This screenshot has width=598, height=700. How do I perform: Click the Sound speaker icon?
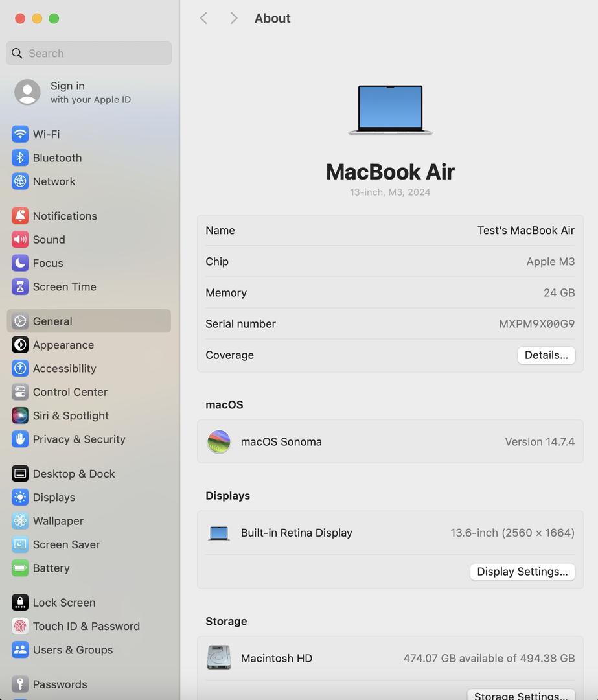click(x=20, y=239)
